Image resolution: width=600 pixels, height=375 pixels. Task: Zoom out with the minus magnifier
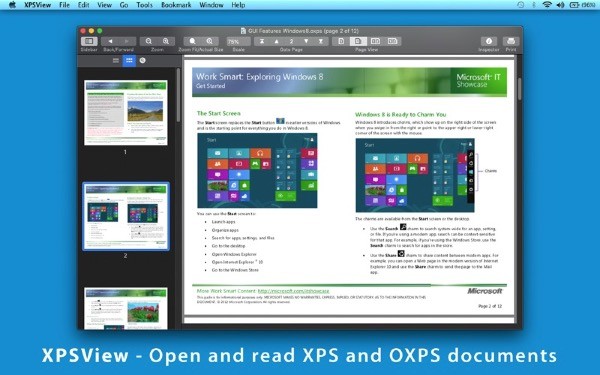(x=148, y=41)
